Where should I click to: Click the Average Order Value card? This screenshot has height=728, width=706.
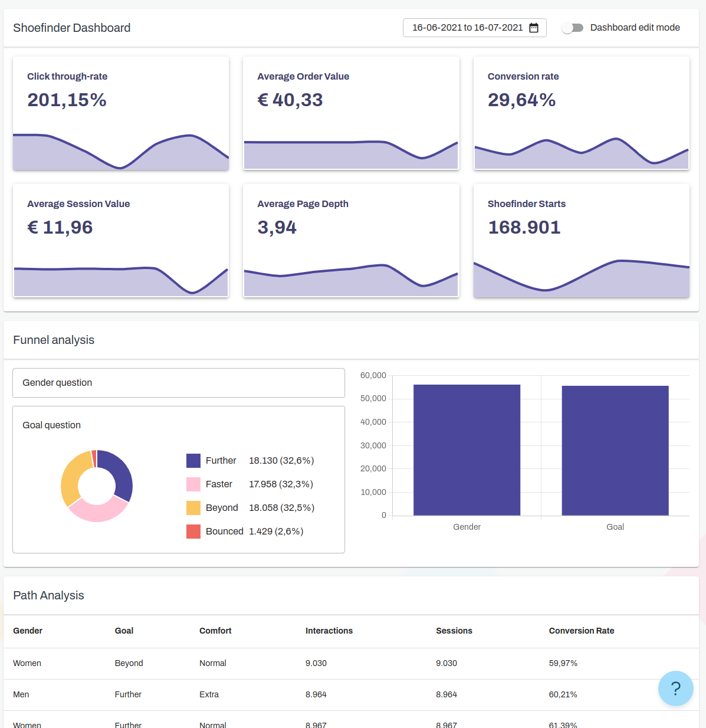351,113
